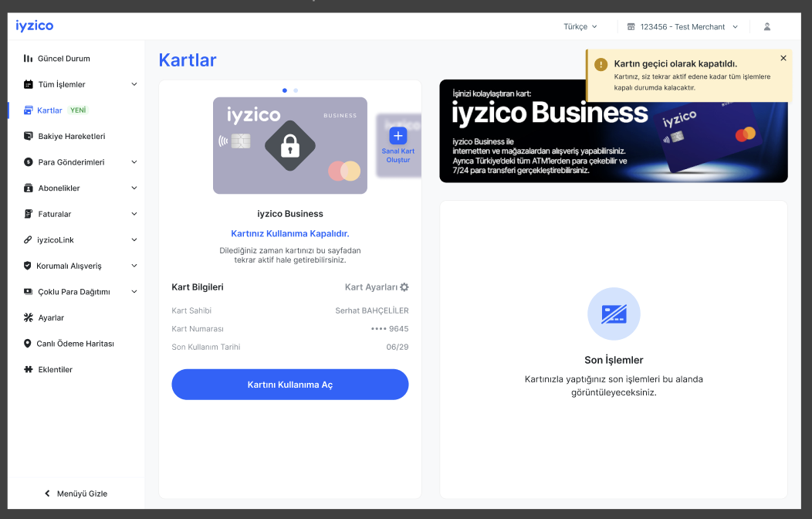Click the Kart Bilgileri heading

198,287
